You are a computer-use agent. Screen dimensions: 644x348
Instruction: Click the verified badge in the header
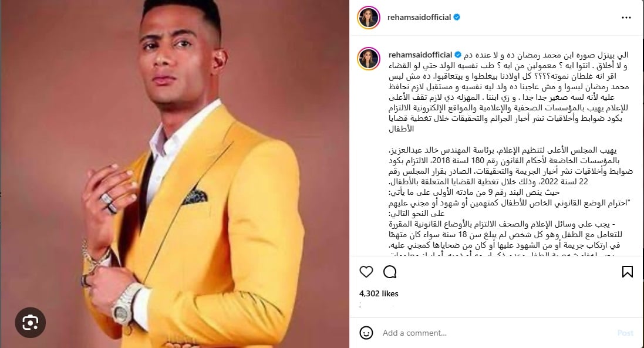[457, 17]
